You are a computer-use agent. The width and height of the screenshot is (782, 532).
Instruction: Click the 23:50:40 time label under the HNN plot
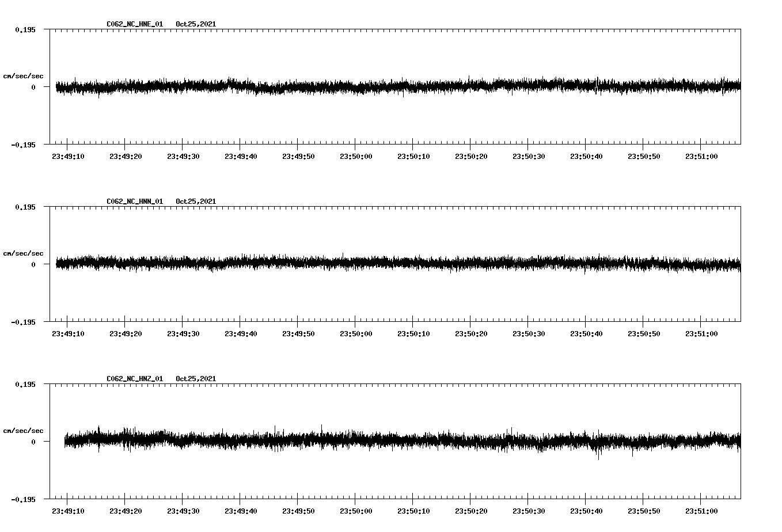pos(586,333)
